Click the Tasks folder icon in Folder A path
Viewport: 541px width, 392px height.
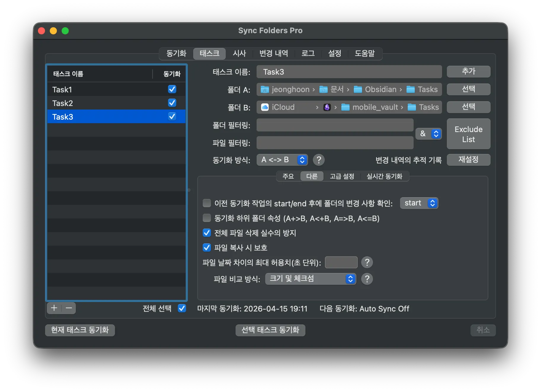[411, 89]
